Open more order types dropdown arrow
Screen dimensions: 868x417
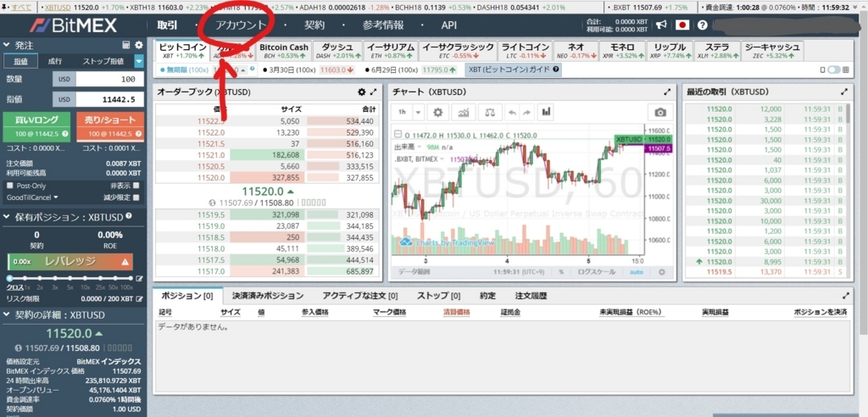coord(139,62)
